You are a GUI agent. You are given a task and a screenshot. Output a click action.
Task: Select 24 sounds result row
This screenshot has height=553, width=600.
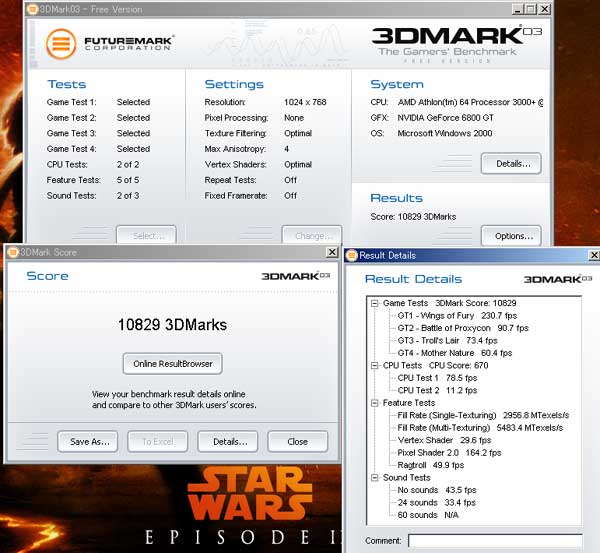tap(437, 503)
